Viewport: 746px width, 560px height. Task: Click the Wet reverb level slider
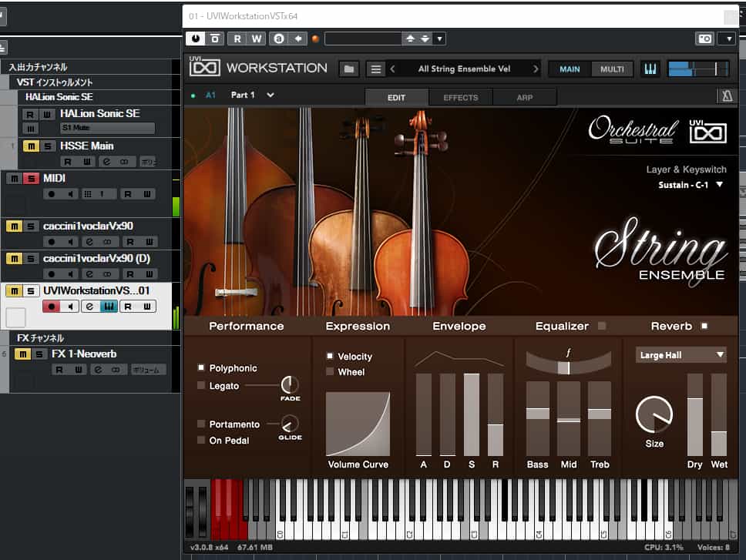(718, 416)
